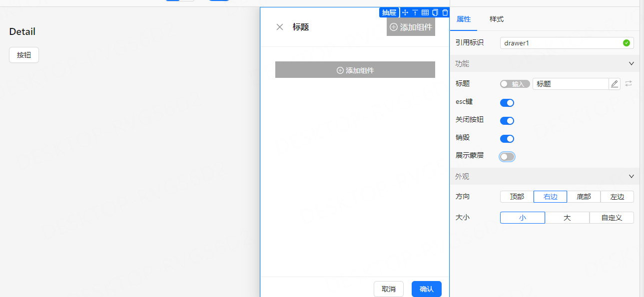This screenshot has height=297, width=644.
Task: Collapse the 外观 section
Action: coord(545,177)
